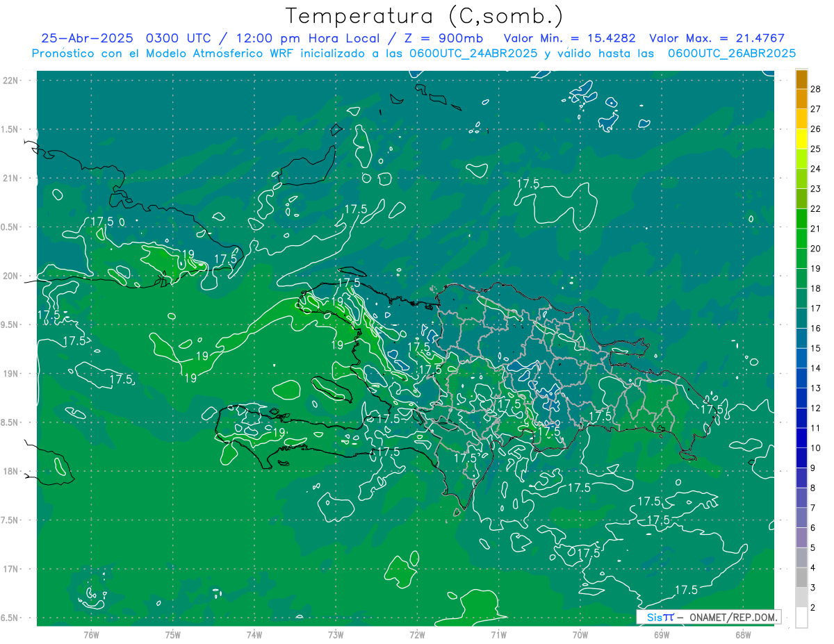This screenshot has height=644, width=834.
Task: Click the colorbar label "9"
Action: coord(814,468)
